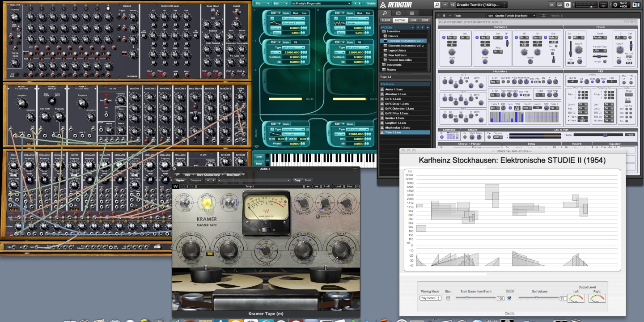Viewport: 644px width, 322px height.
Task: Click the Flux knob on Kramer Tape
Action: point(266,250)
